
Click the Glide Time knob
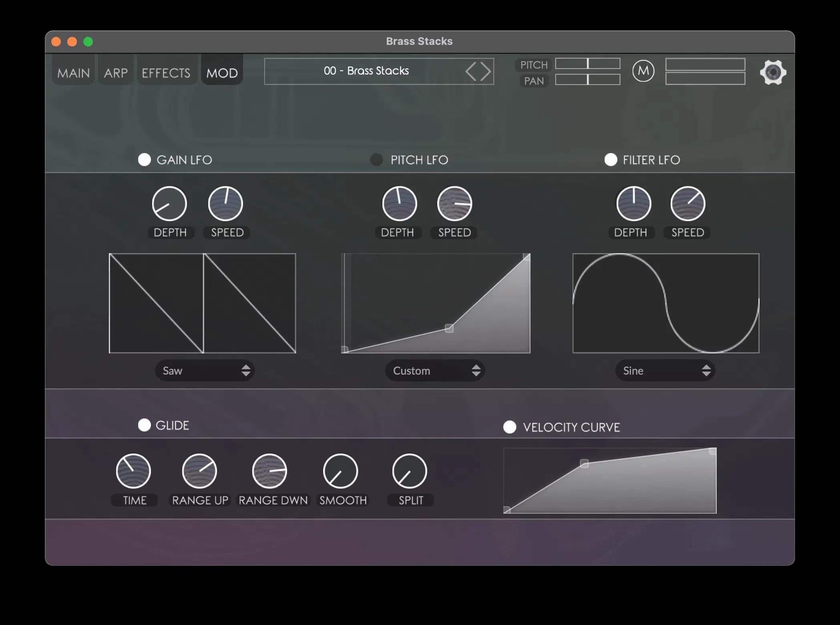click(x=133, y=471)
